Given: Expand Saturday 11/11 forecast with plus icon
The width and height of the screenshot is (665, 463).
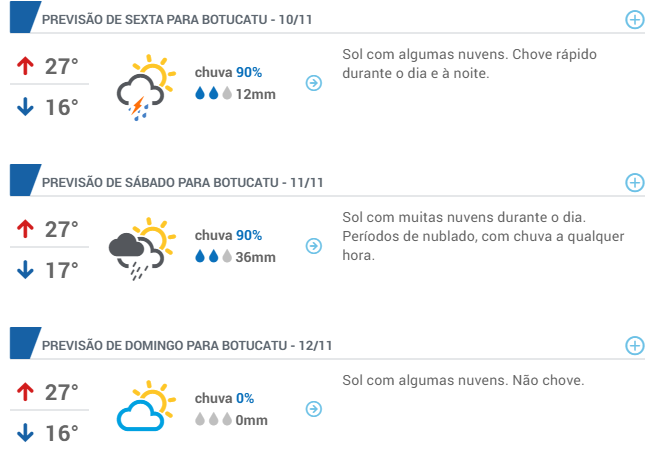Looking at the screenshot, I should [635, 183].
